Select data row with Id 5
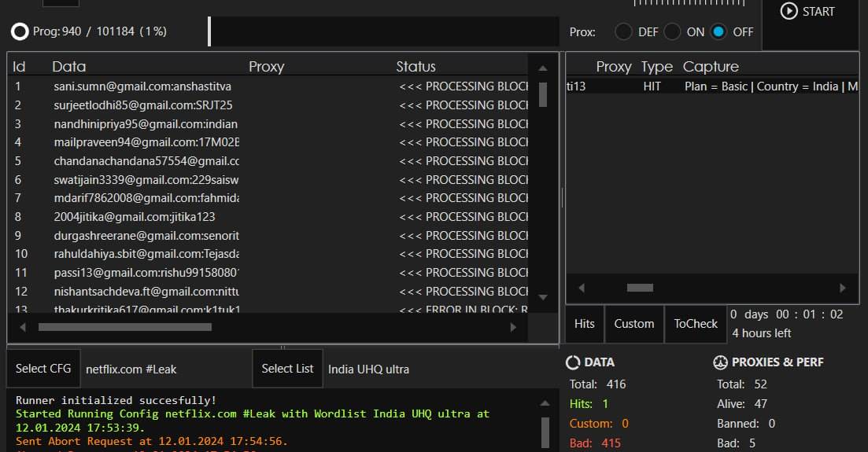 [268, 161]
